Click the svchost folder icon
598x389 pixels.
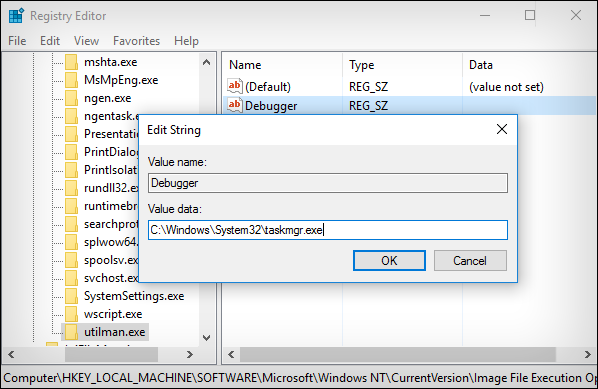(71, 278)
